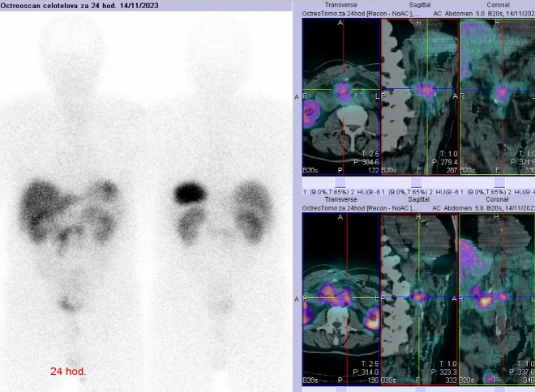Image resolution: width=535 pixels, height=392 pixels.
Task: Click the slice number "332"
Action: click(452, 380)
